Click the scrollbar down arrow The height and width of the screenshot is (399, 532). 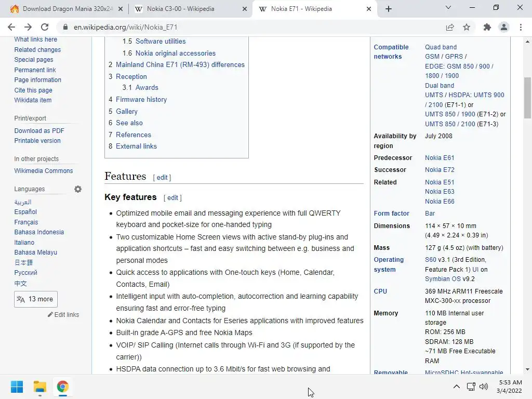(527, 369)
